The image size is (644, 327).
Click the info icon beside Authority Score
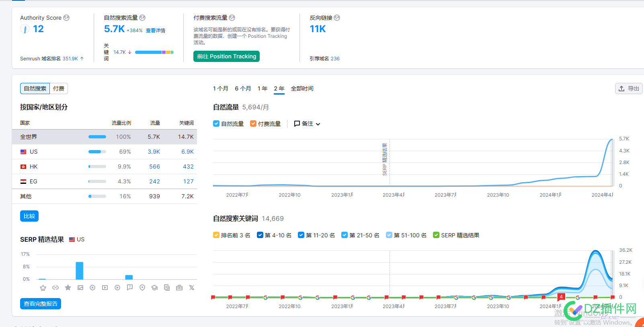click(x=66, y=18)
